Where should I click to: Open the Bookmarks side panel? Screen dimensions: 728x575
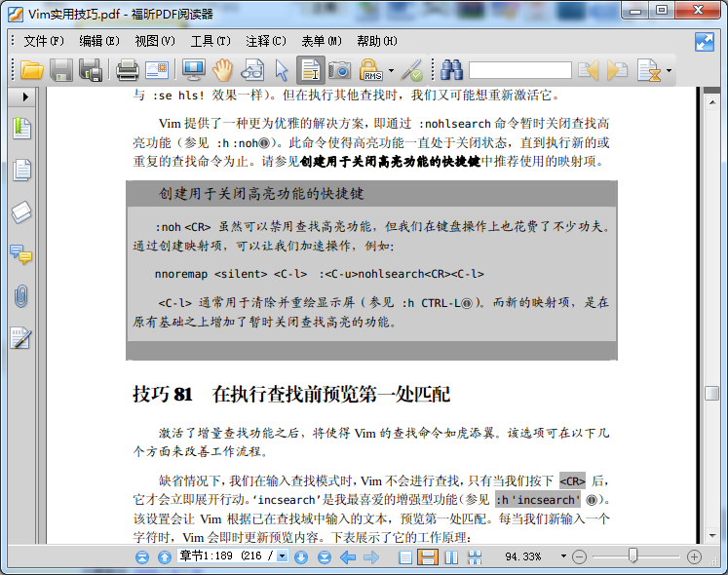pyautogui.click(x=21, y=129)
